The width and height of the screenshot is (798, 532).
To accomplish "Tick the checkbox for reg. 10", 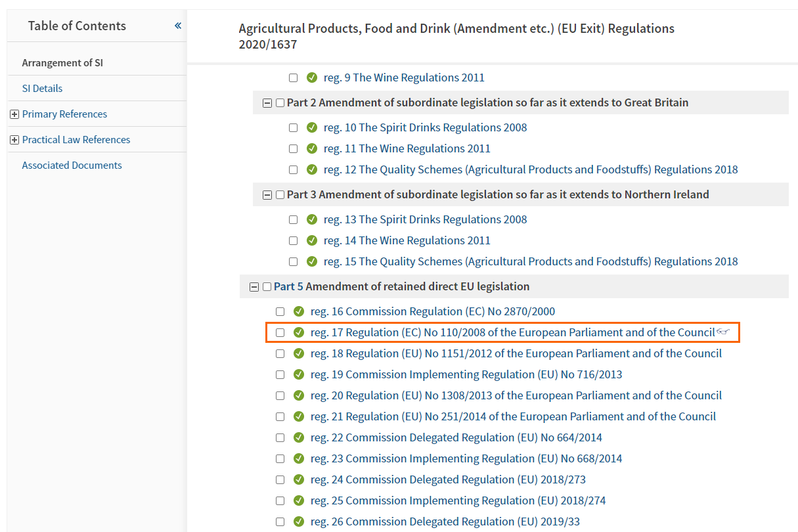I will click(x=294, y=127).
